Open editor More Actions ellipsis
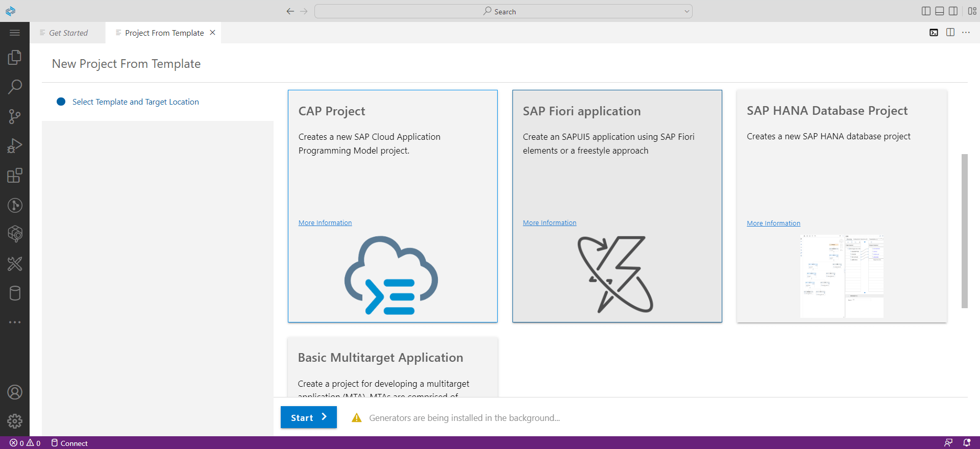The width and height of the screenshot is (980, 449). tap(966, 33)
